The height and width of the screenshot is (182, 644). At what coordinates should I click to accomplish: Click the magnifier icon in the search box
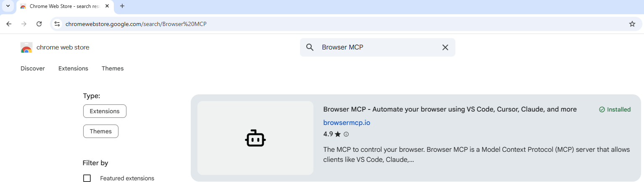[x=310, y=47]
